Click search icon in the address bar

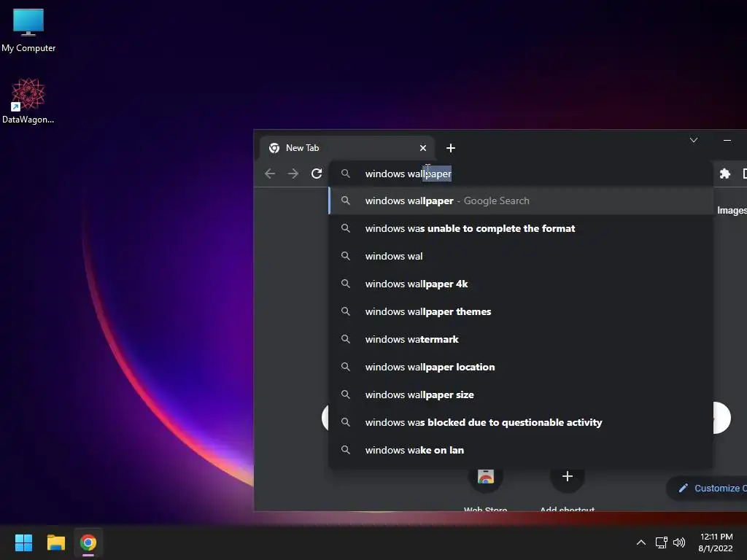[346, 174]
